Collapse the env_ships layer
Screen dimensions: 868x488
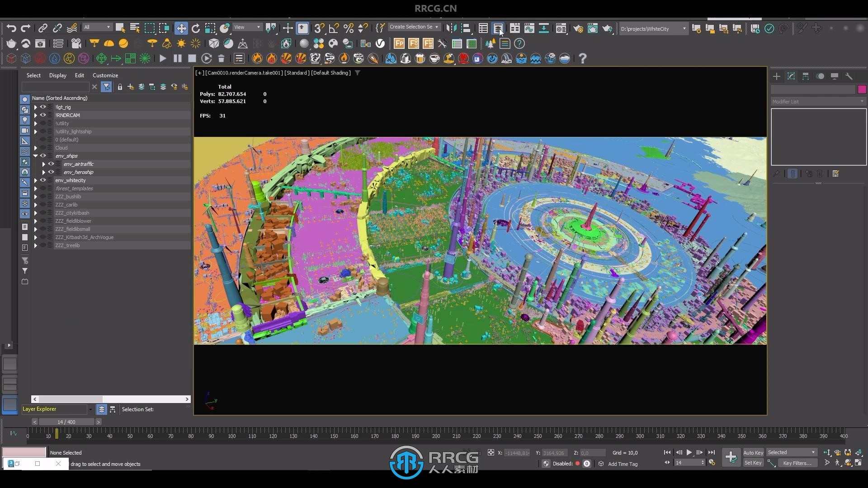click(x=35, y=156)
